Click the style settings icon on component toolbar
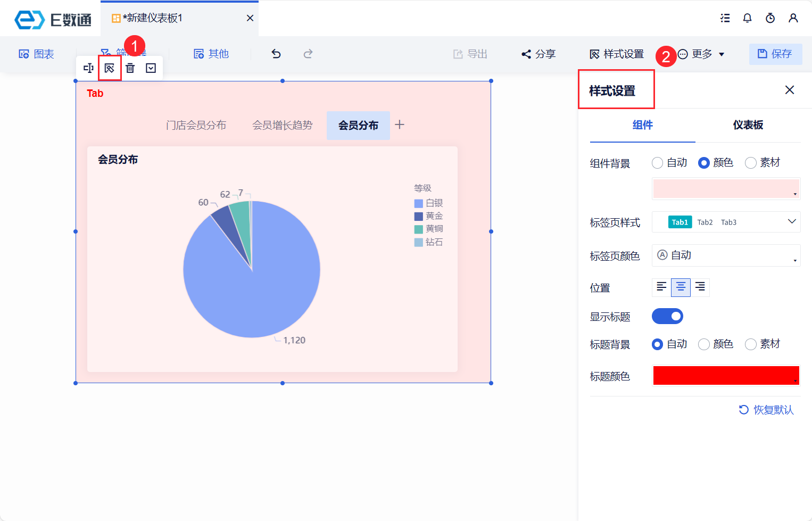Screen dimensions: 812x521 click(x=110, y=68)
